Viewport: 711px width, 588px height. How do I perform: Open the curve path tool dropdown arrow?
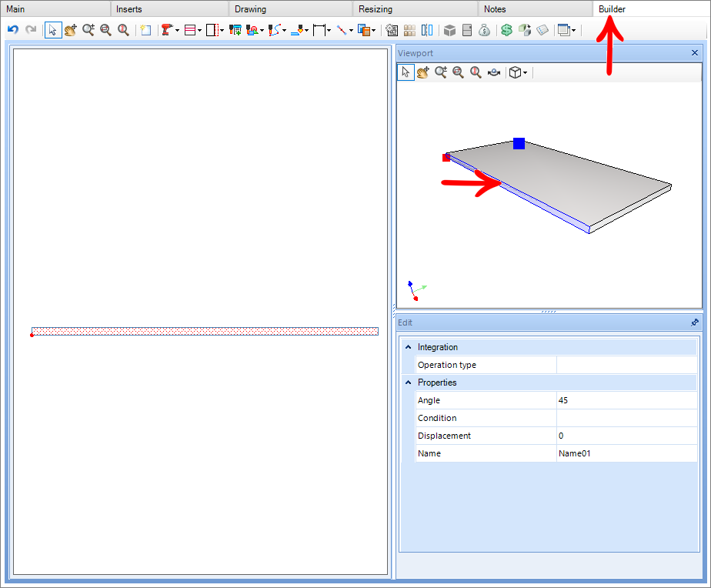pyautogui.click(x=284, y=30)
